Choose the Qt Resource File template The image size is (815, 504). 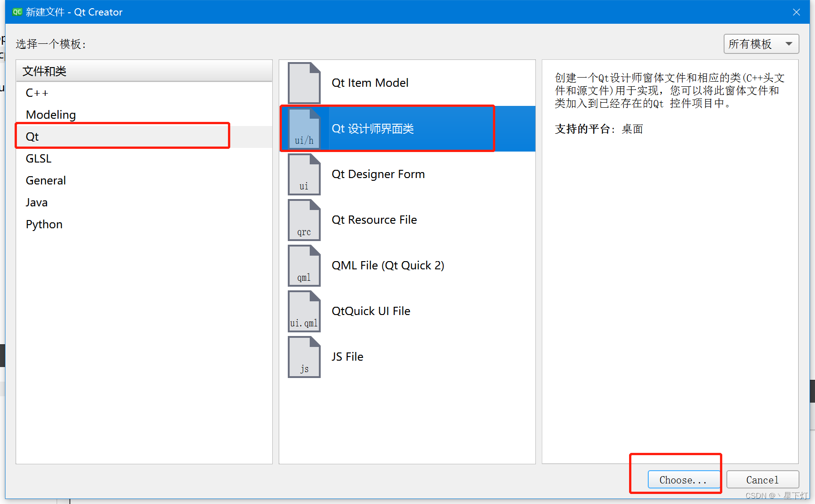(407, 220)
